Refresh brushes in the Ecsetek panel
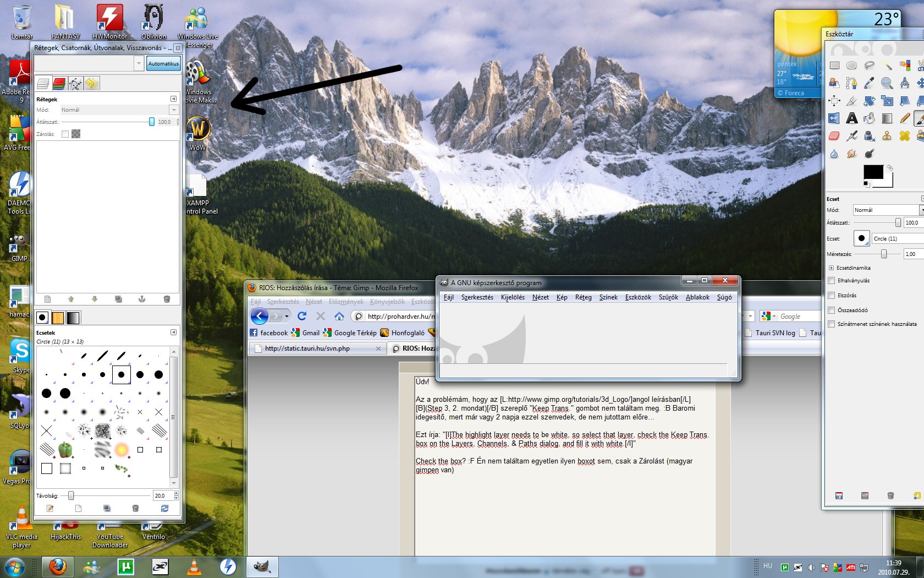Screen dimensions: 924x578 coord(164,508)
